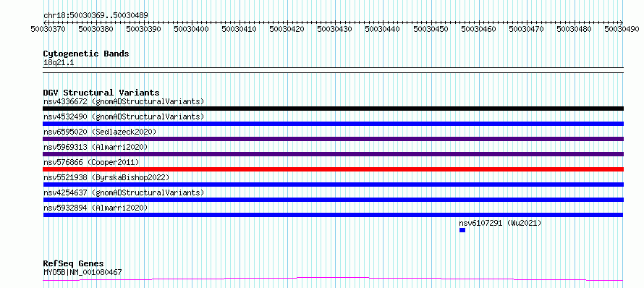The height and width of the screenshot is (288, 644).
Task: Select nsv576866 (Cooper2011) label
Action: (x=91, y=162)
